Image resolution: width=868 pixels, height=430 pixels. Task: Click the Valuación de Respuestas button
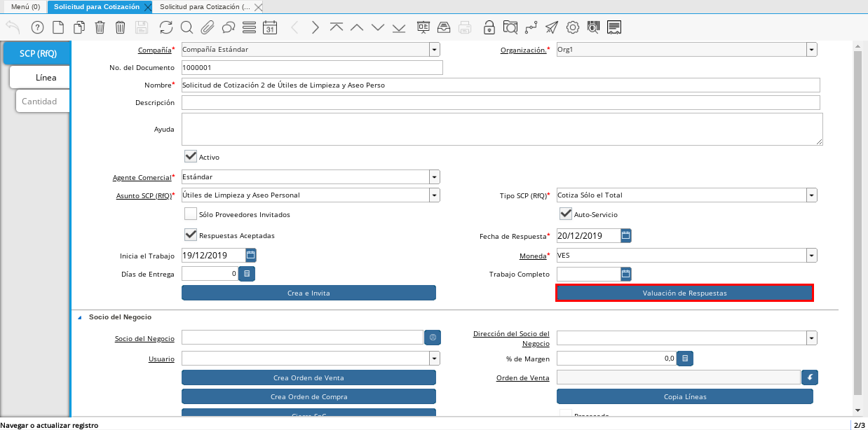tap(684, 293)
